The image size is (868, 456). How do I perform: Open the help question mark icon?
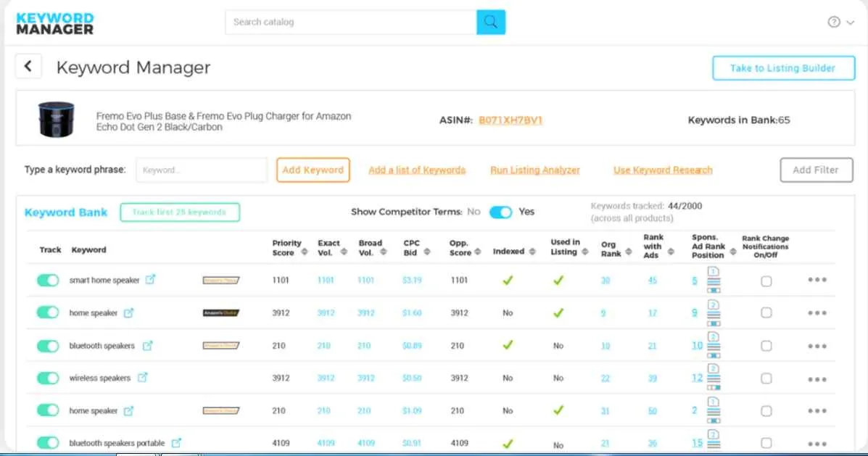pyautogui.click(x=835, y=20)
